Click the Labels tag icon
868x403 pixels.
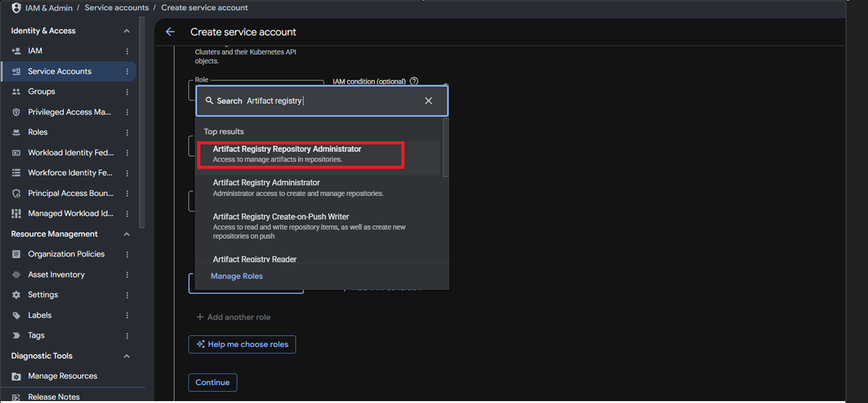coord(16,315)
